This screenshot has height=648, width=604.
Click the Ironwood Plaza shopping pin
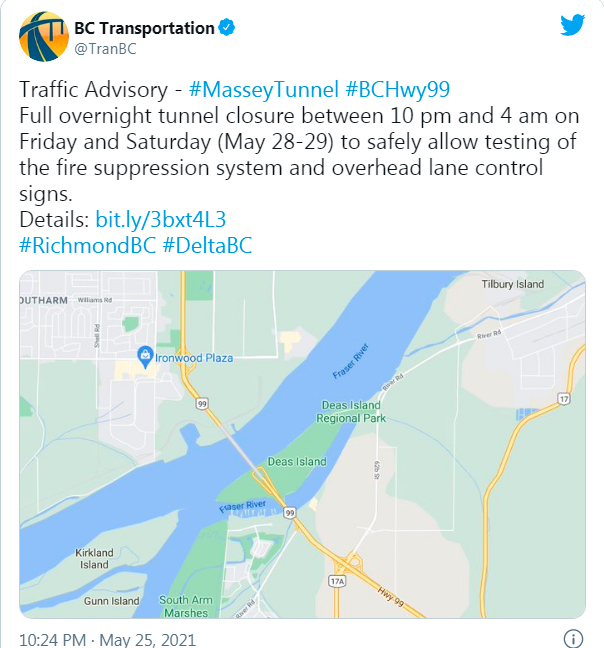145,357
